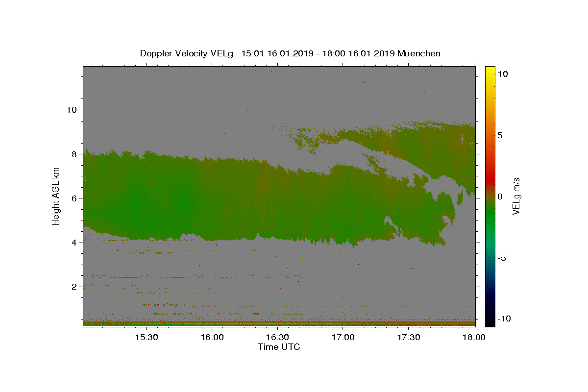
Task: Click the height axis label 2
Action: 73,286
